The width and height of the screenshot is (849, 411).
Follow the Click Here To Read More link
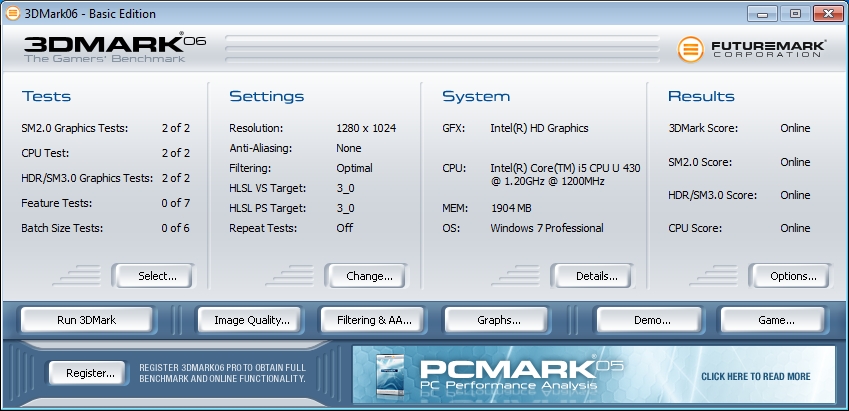[755, 376]
